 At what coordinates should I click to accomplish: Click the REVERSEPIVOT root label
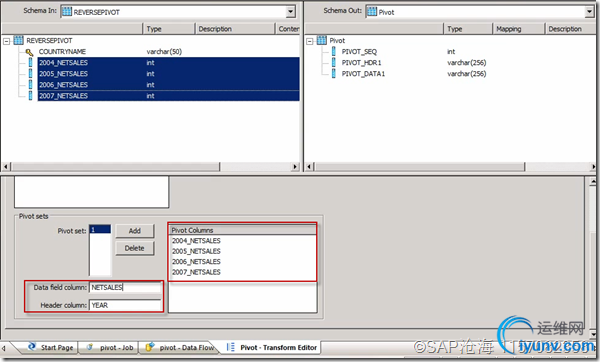pos(49,41)
